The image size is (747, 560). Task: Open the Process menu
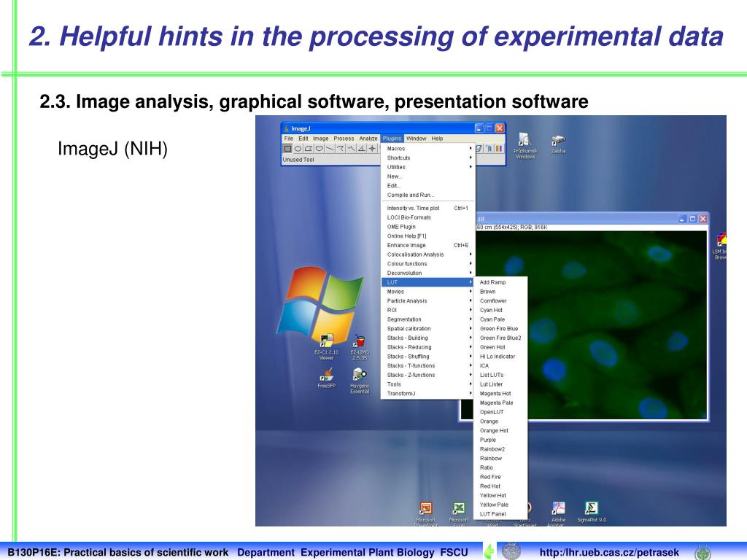coord(344,139)
